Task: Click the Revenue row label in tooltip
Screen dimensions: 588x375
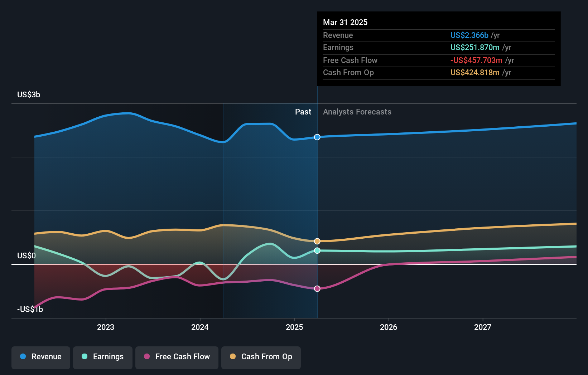Action: 338,35
